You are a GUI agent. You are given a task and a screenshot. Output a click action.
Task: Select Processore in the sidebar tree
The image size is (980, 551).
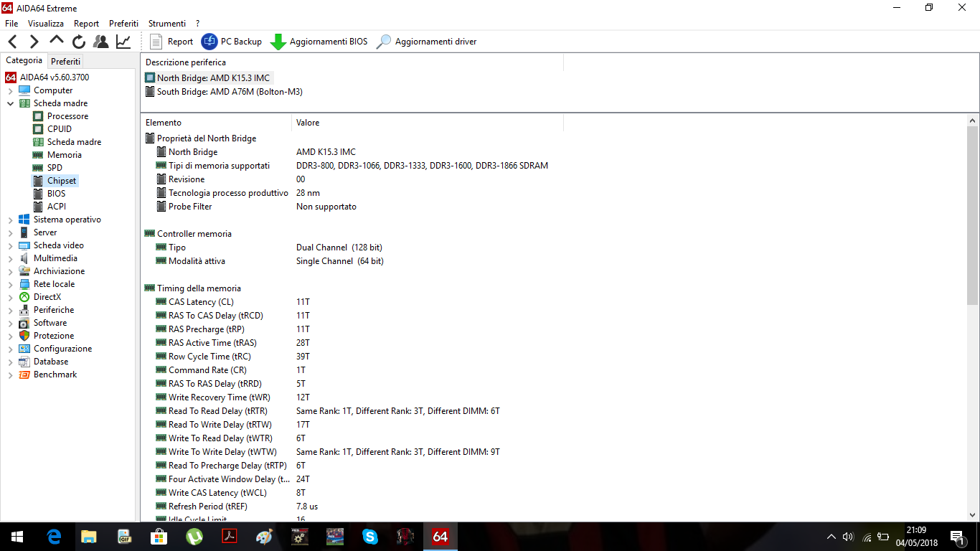click(67, 116)
